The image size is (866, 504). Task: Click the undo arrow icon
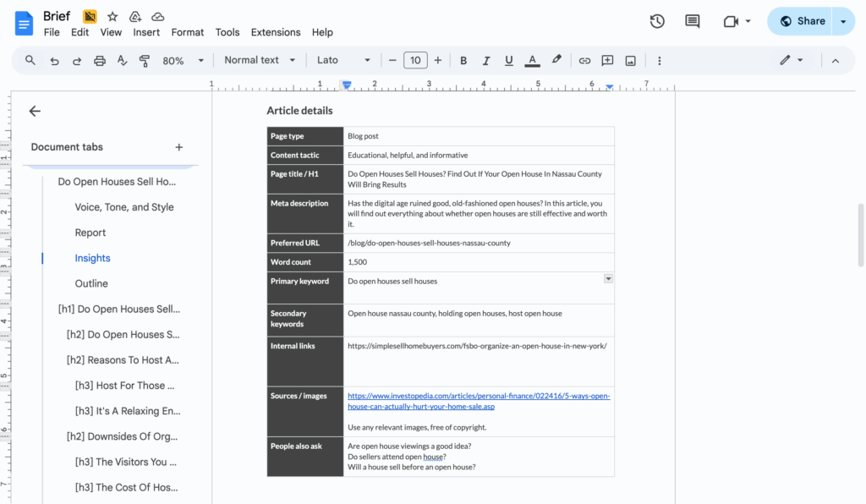tap(55, 60)
